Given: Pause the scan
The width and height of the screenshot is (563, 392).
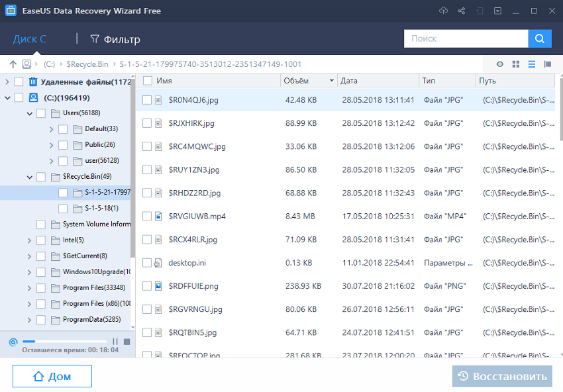Looking at the screenshot, I should [115, 342].
